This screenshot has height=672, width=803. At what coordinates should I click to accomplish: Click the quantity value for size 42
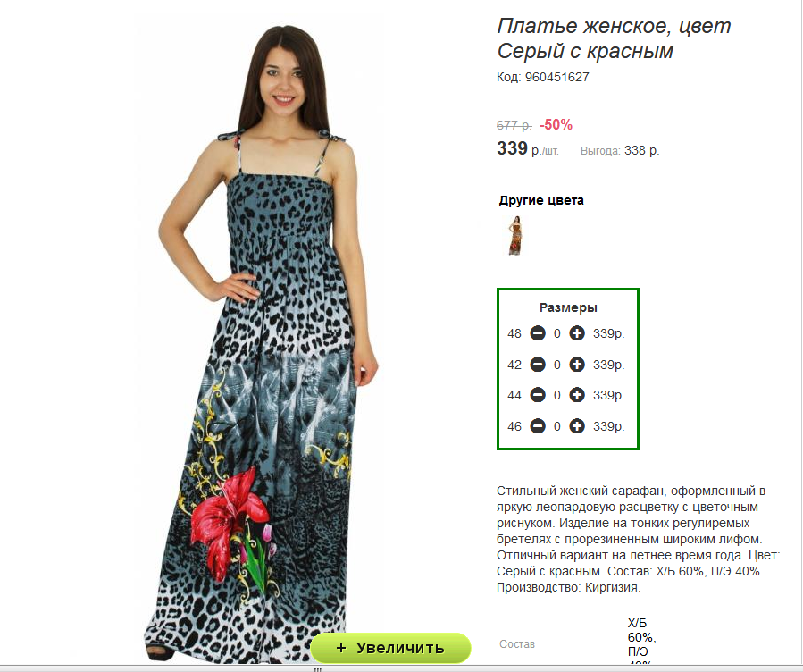(x=557, y=365)
